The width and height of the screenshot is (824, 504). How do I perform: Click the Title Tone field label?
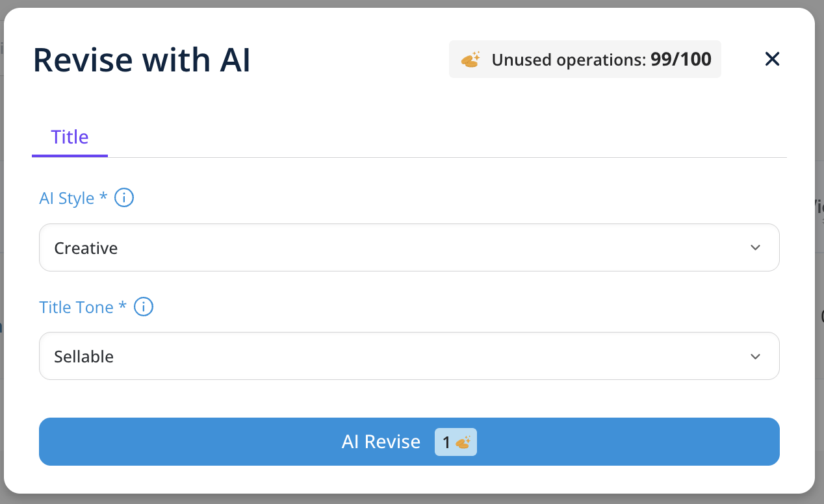point(77,307)
